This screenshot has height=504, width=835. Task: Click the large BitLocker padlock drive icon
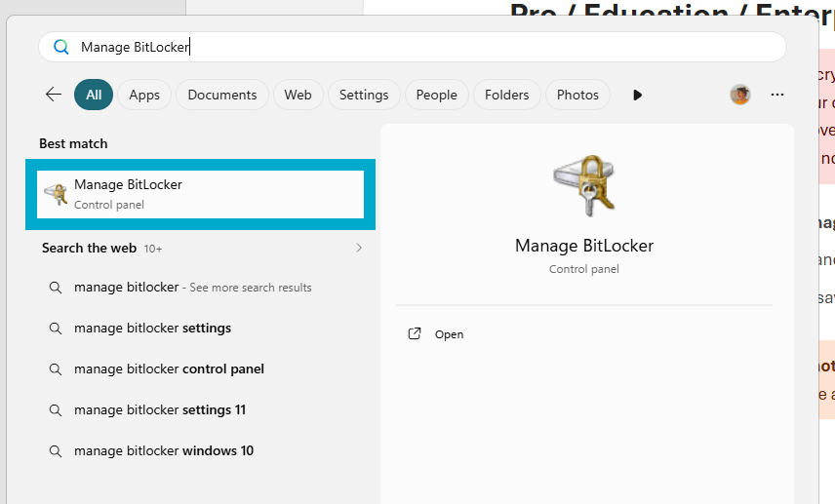(x=584, y=185)
